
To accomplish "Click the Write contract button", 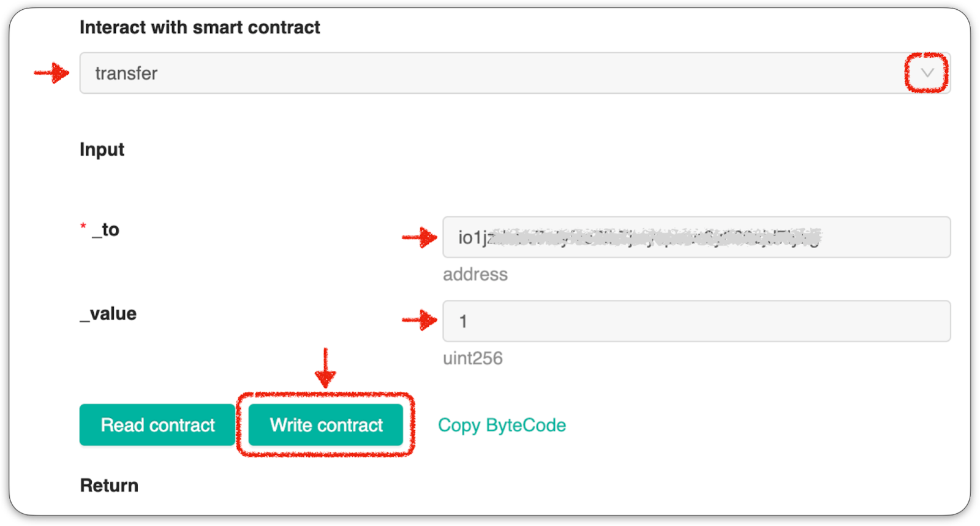I will click(x=326, y=425).
